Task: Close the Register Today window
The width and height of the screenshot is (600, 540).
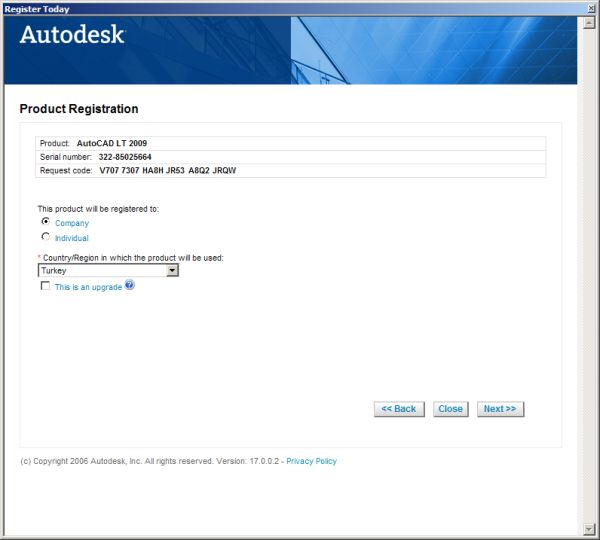Action: click(x=591, y=9)
